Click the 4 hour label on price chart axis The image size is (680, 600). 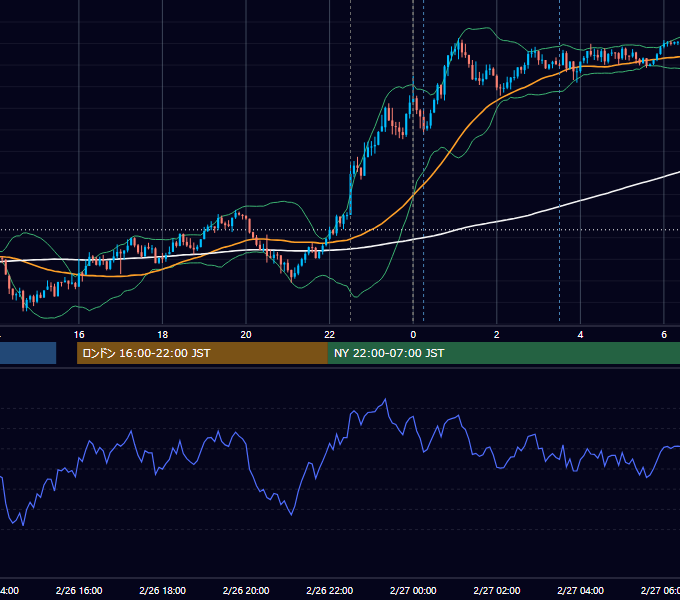click(580, 334)
